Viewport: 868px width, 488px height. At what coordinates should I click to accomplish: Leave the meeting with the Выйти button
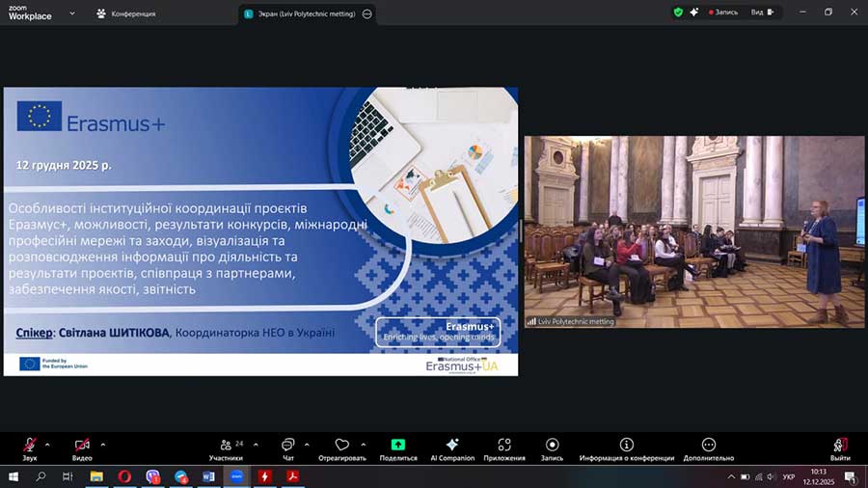click(840, 446)
